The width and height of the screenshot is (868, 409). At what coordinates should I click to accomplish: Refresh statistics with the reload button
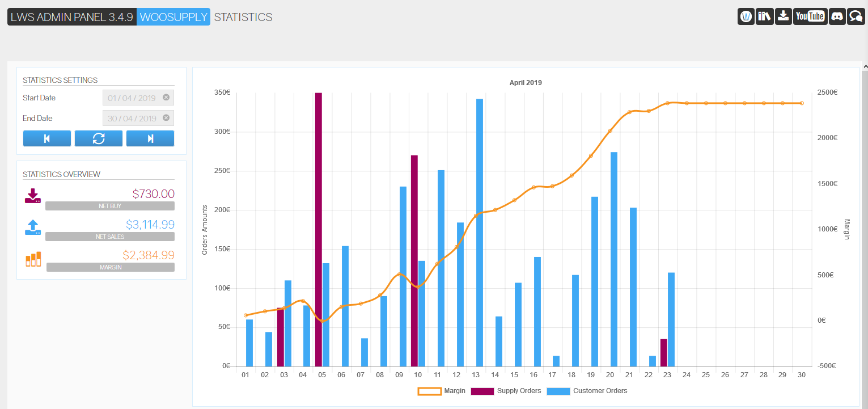99,138
